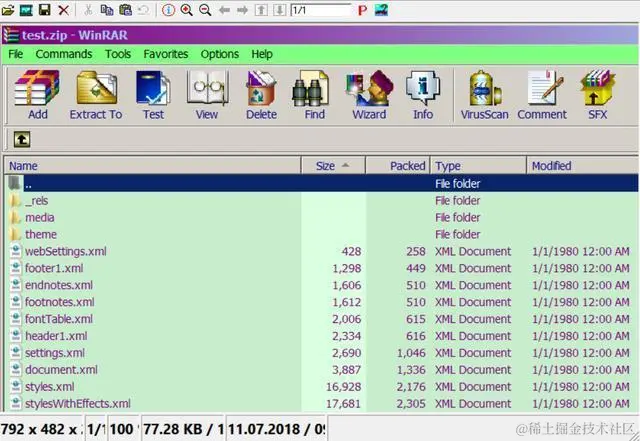Open image information with the red info icon

(x=168, y=10)
